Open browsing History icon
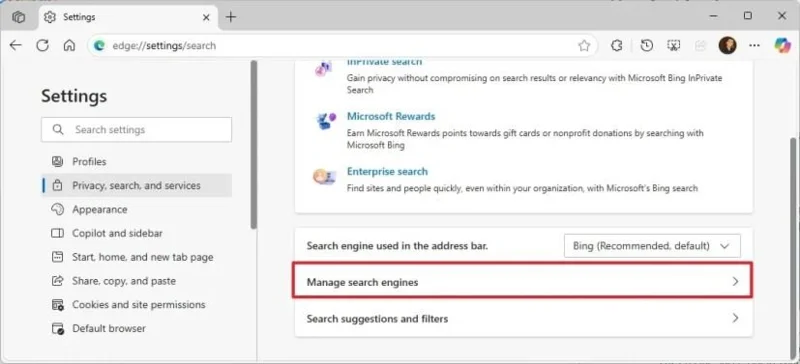This screenshot has width=800, height=364. (x=646, y=45)
